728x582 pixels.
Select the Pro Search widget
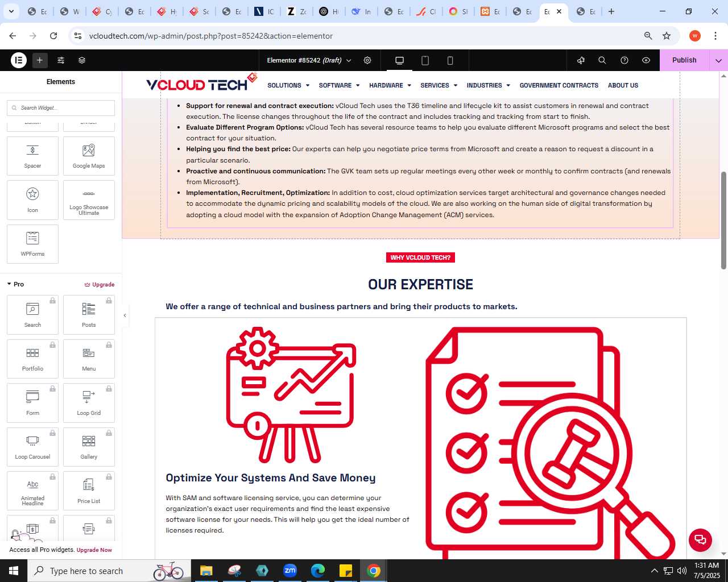coord(32,315)
